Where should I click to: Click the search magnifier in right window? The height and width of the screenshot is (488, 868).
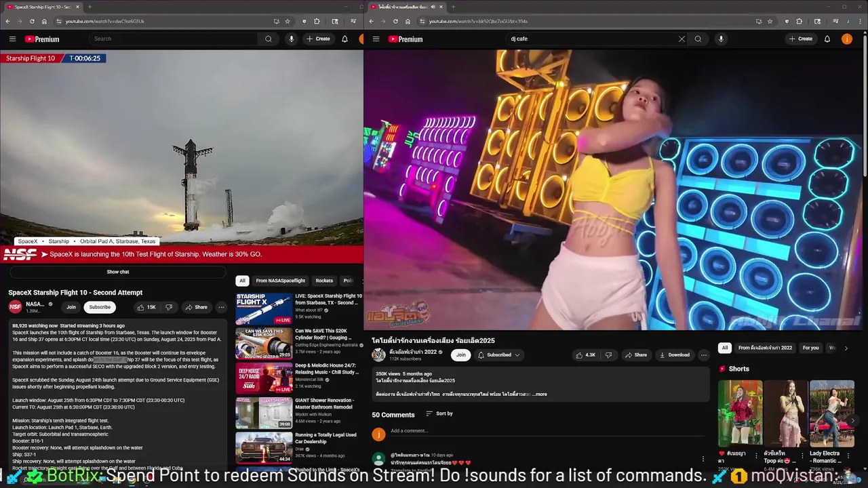(698, 39)
